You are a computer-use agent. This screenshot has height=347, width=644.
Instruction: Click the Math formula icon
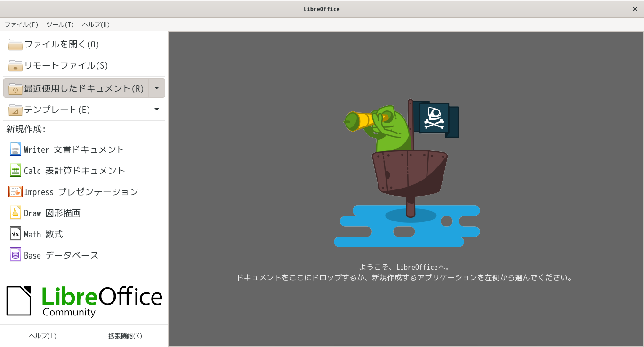(x=16, y=234)
